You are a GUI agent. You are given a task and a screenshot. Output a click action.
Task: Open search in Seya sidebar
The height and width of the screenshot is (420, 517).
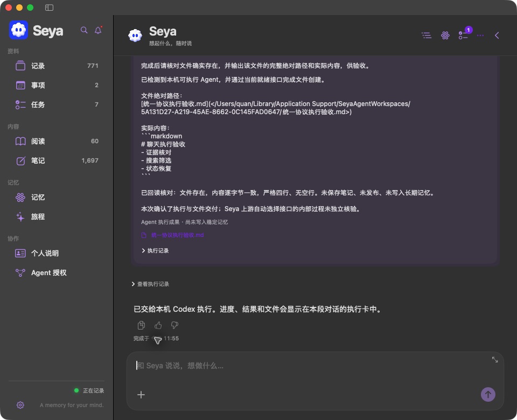(x=84, y=30)
